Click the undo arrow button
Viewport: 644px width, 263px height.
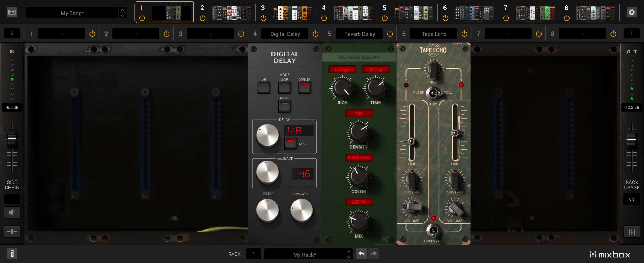[x=361, y=254]
